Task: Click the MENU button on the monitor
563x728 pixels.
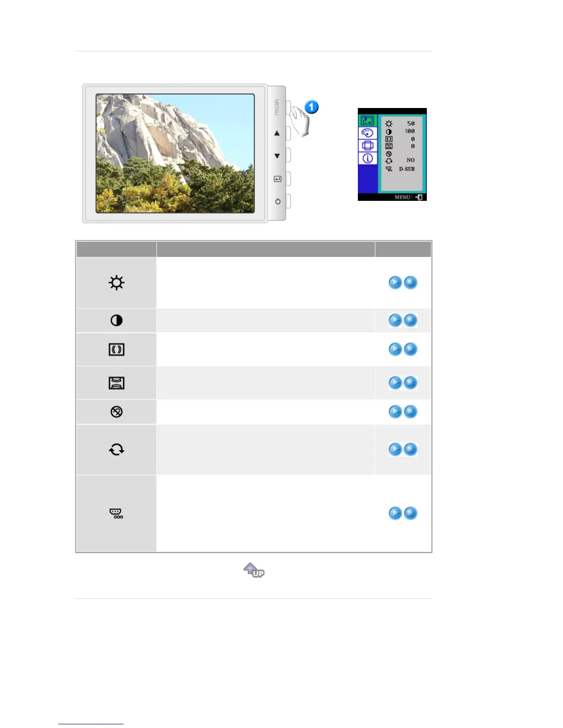Action: (288, 108)
